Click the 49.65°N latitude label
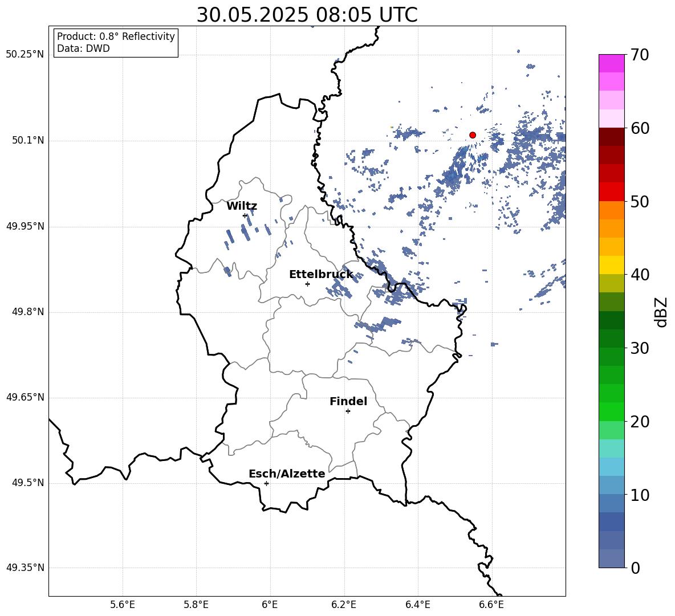This screenshot has width=675, height=616. 25,397
